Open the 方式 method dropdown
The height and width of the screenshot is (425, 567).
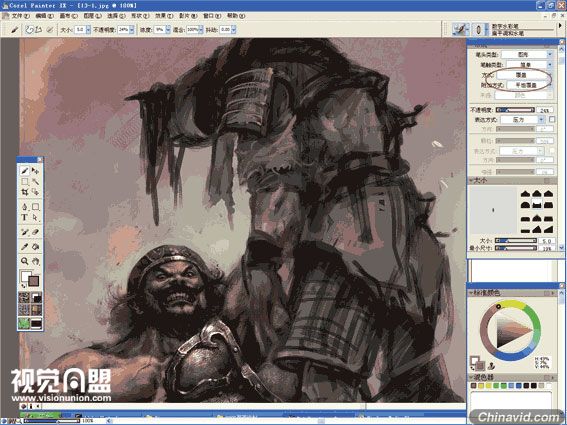[524, 75]
